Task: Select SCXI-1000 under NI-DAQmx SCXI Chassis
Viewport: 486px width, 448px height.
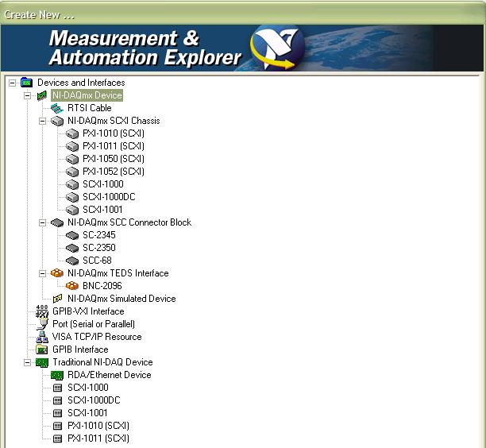Action: point(103,184)
